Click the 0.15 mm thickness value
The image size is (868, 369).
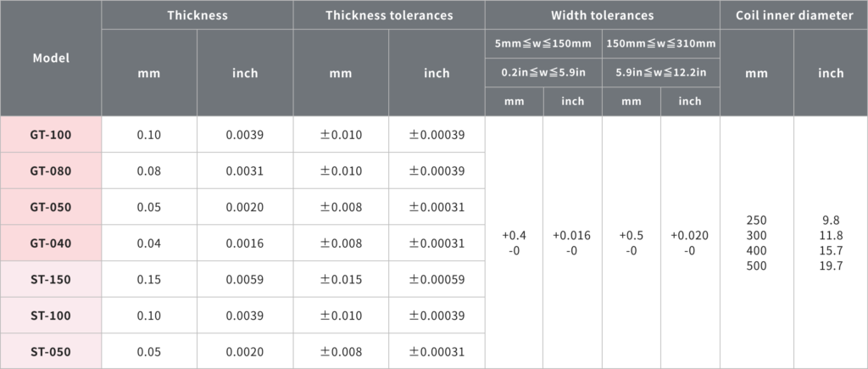(149, 279)
